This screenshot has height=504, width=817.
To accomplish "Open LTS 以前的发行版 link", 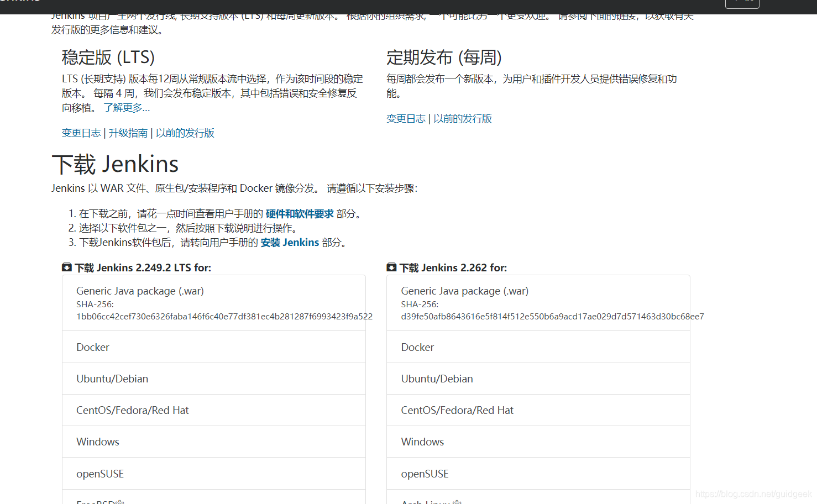I will tap(185, 133).
